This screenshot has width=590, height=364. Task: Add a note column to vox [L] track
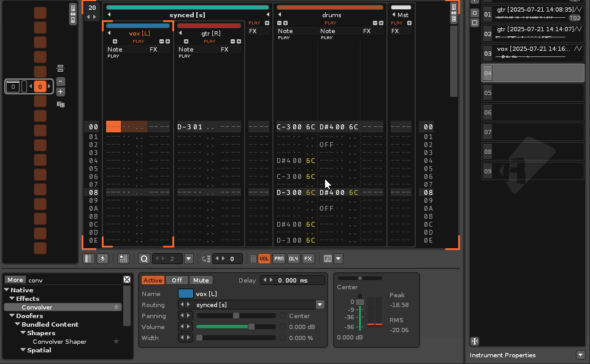tap(115, 42)
